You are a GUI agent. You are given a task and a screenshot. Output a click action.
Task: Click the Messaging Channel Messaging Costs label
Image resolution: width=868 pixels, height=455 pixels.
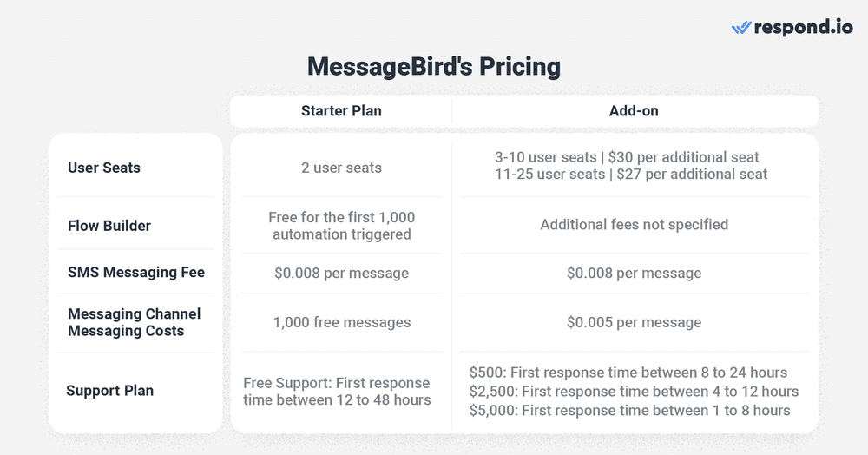click(134, 322)
